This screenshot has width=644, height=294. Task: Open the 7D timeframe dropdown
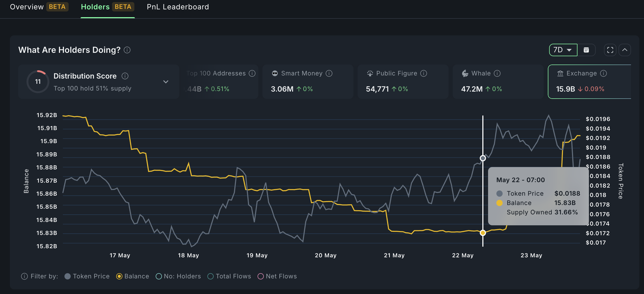(563, 50)
